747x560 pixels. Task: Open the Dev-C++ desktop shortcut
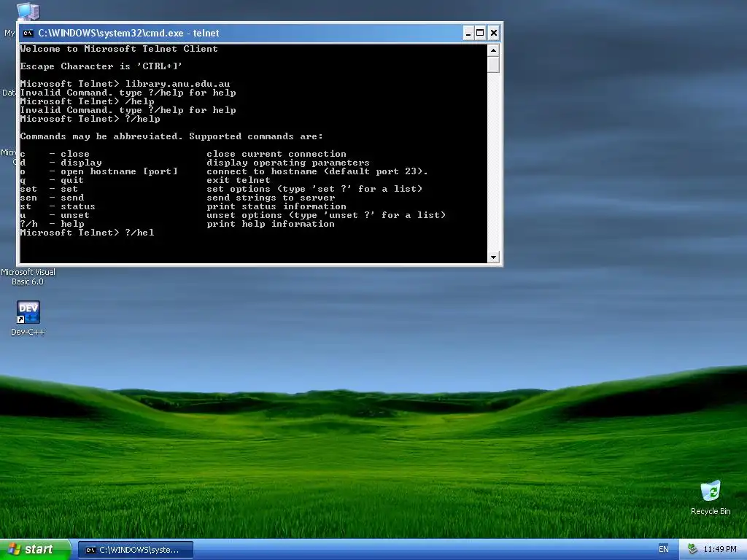point(28,318)
